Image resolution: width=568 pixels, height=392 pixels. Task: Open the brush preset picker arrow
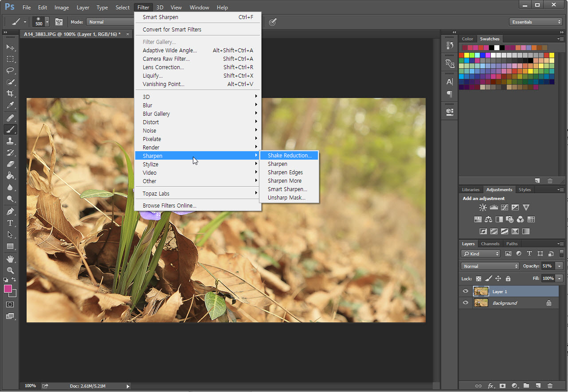(47, 22)
